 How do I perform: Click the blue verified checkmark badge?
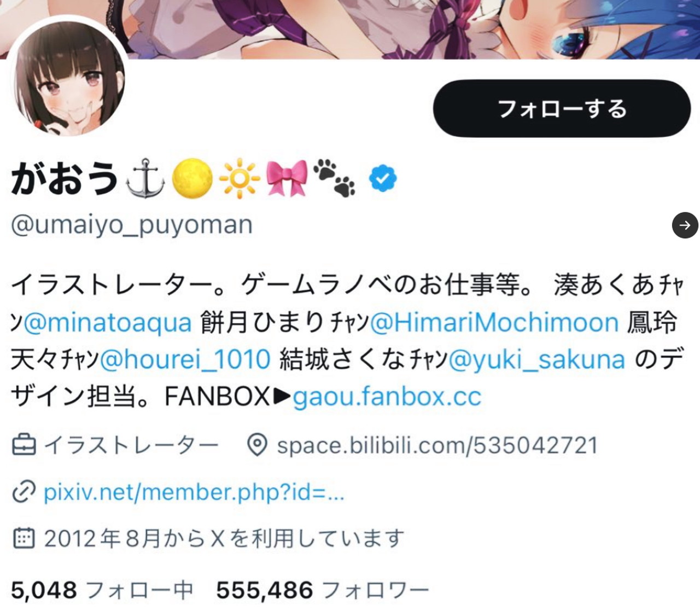tap(383, 178)
